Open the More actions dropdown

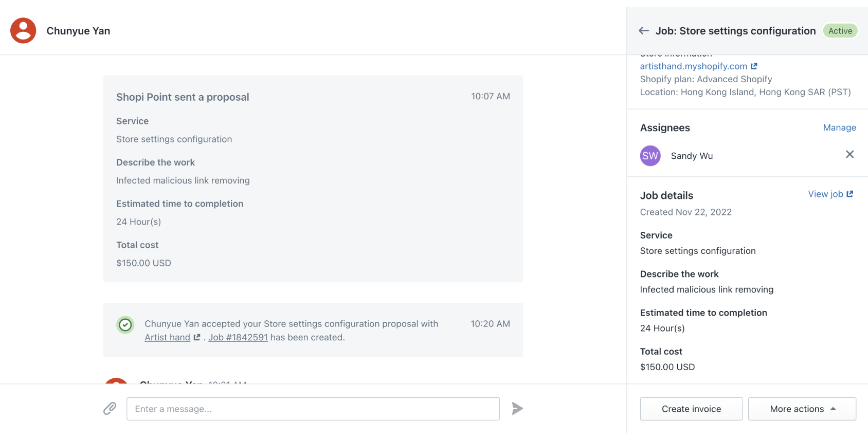802,409
